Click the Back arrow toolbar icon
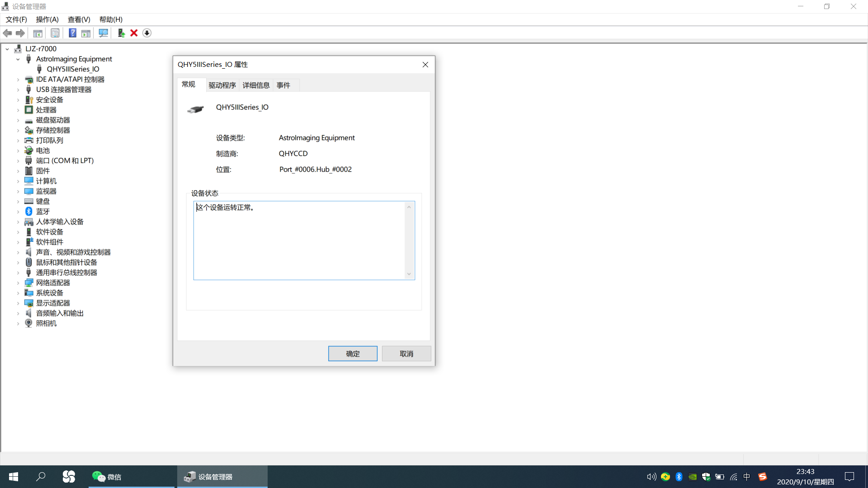Image resolution: width=868 pixels, height=488 pixels. pos(7,33)
